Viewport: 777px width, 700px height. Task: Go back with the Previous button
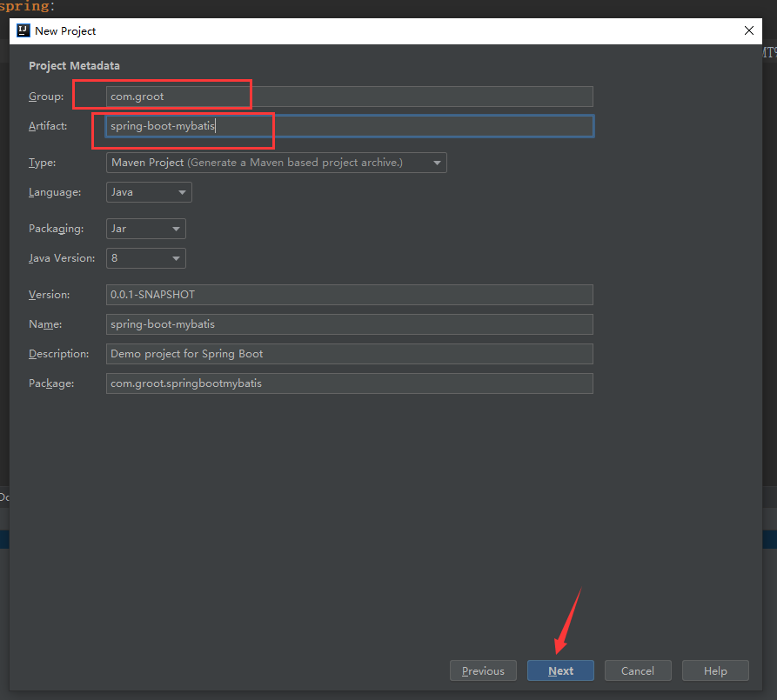(483, 670)
